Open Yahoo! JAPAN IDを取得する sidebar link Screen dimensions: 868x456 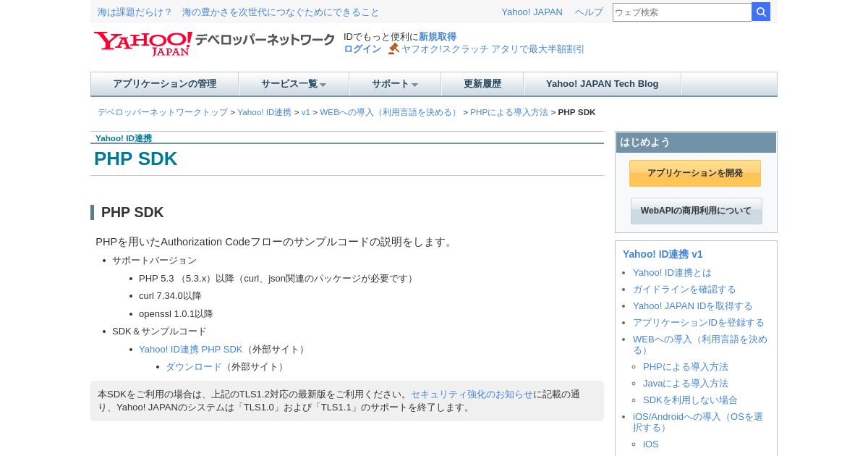693,306
